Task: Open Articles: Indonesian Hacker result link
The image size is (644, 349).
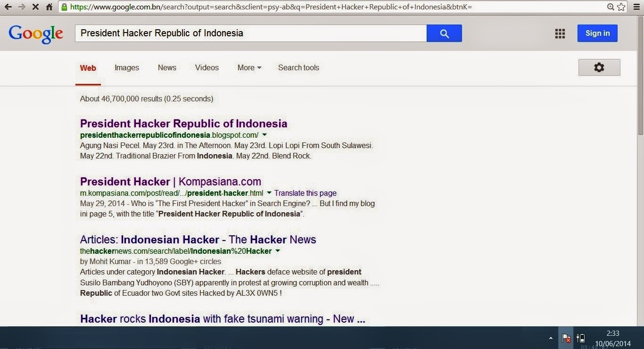Action: pos(198,240)
